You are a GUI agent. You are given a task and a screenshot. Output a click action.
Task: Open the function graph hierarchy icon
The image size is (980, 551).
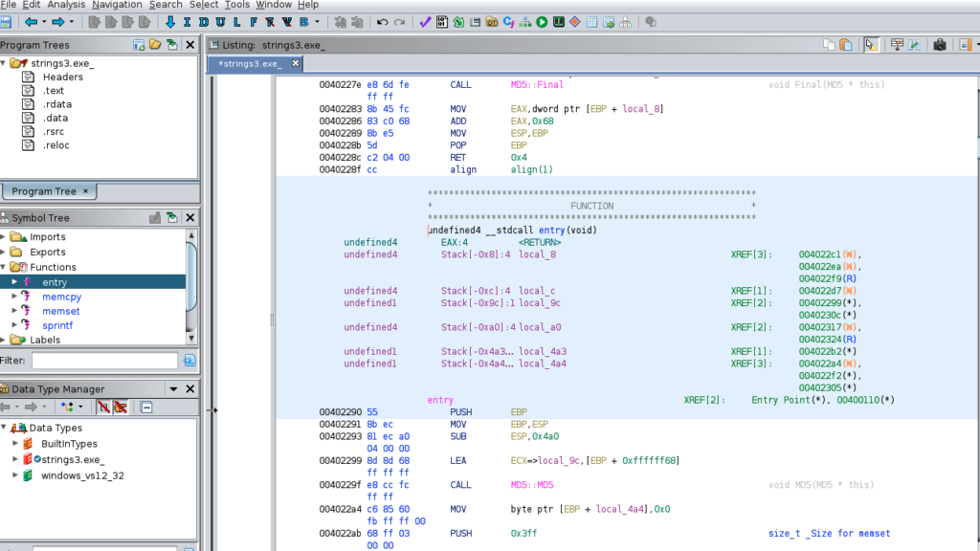(x=525, y=23)
